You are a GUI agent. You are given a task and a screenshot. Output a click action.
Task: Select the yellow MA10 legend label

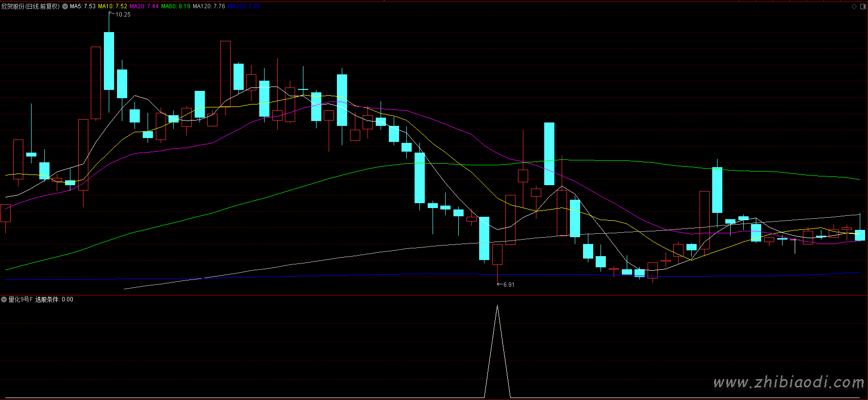tap(113, 6)
